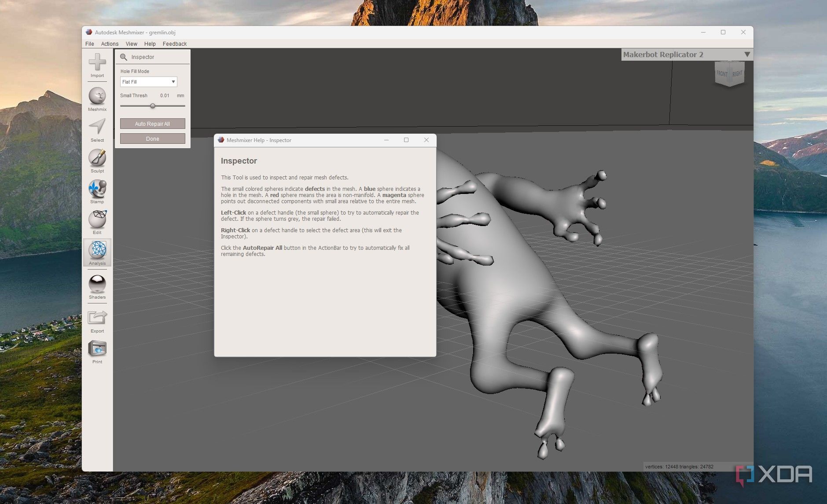The width and height of the screenshot is (827, 504).
Task: Choose the Sculpt brush tool
Action: coord(97,157)
